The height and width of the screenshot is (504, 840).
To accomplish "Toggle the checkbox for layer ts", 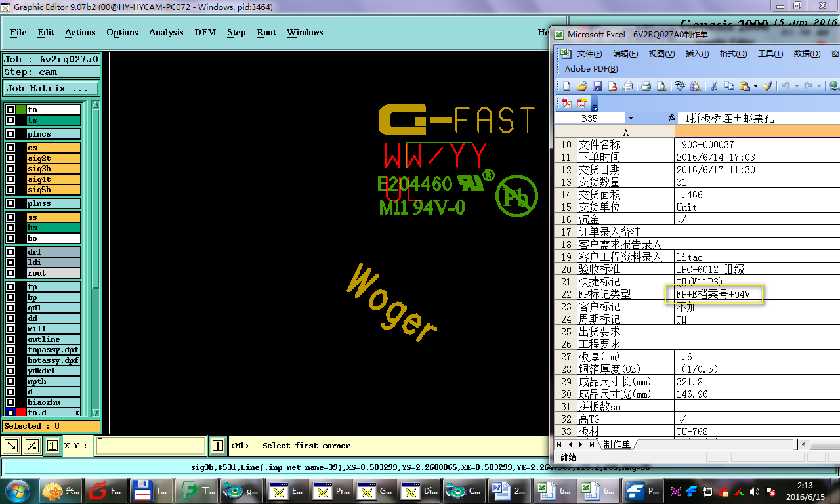I will [10, 120].
